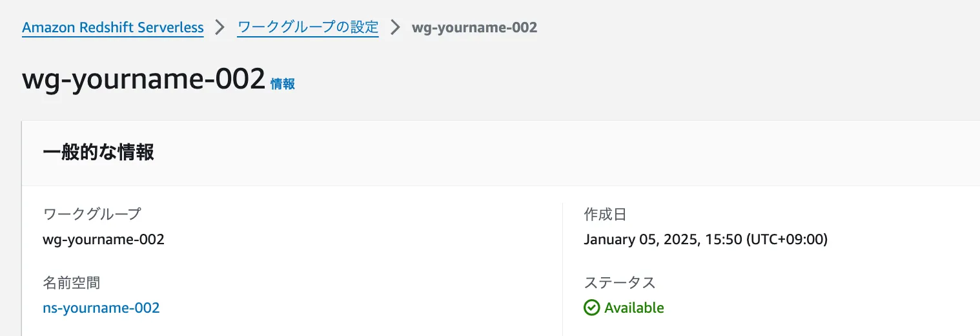Open the ns-yourname-002 namespace link
This screenshot has height=336, width=980.
point(101,308)
